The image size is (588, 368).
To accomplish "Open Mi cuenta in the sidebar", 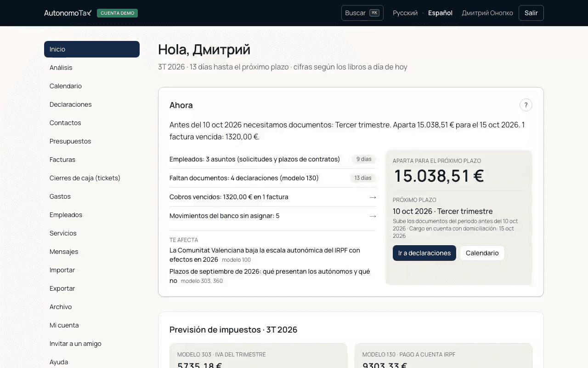I will coord(92,325).
